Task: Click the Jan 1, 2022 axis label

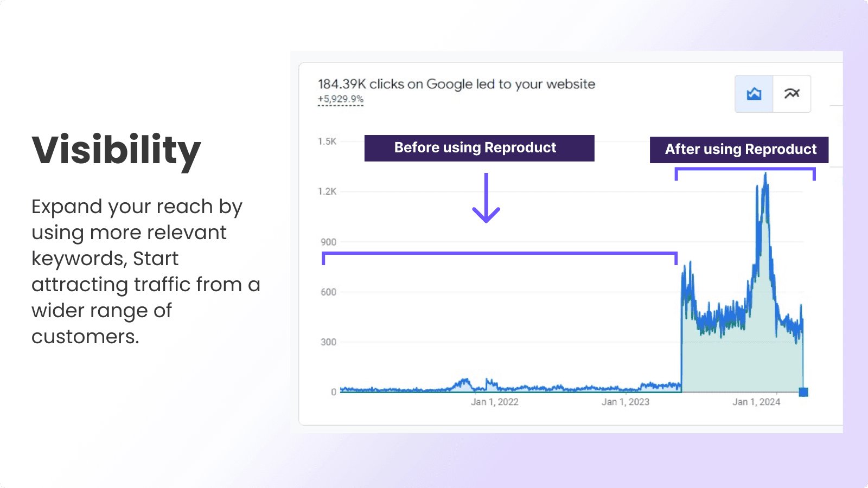Action: coord(494,402)
